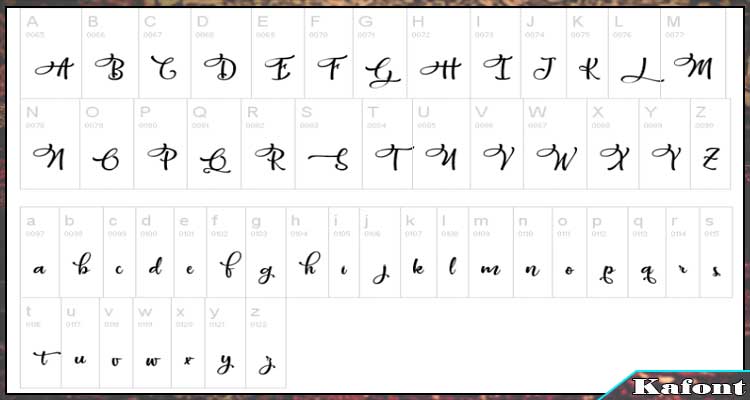Screen dimensions: 750x400
Task: Select the lowercase t glyph cell
Action: point(41,343)
